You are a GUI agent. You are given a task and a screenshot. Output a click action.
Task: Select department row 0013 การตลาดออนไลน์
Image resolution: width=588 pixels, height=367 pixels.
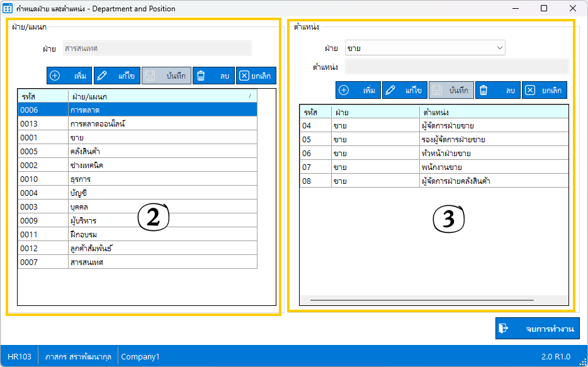(x=137, y=124)
